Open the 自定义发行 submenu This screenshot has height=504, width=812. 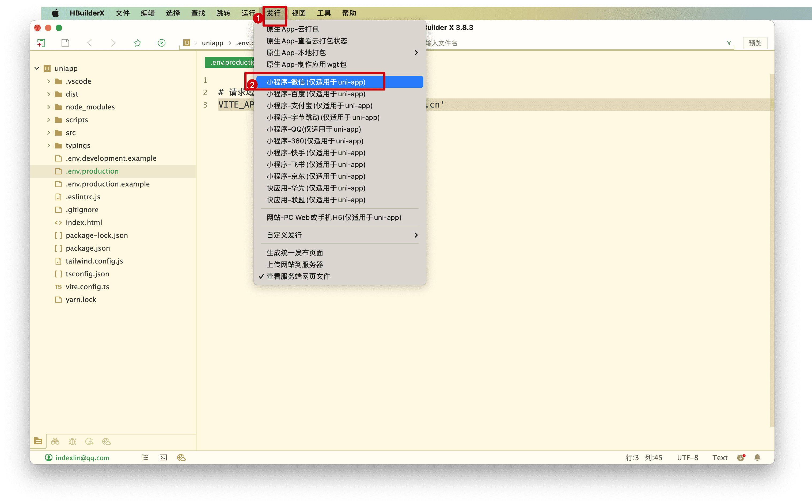339,235
